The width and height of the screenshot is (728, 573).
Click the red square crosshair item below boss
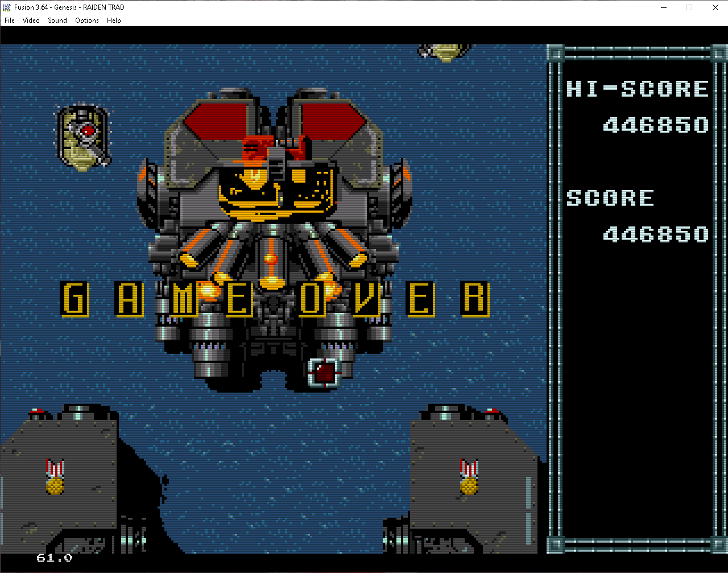point(324,373)
